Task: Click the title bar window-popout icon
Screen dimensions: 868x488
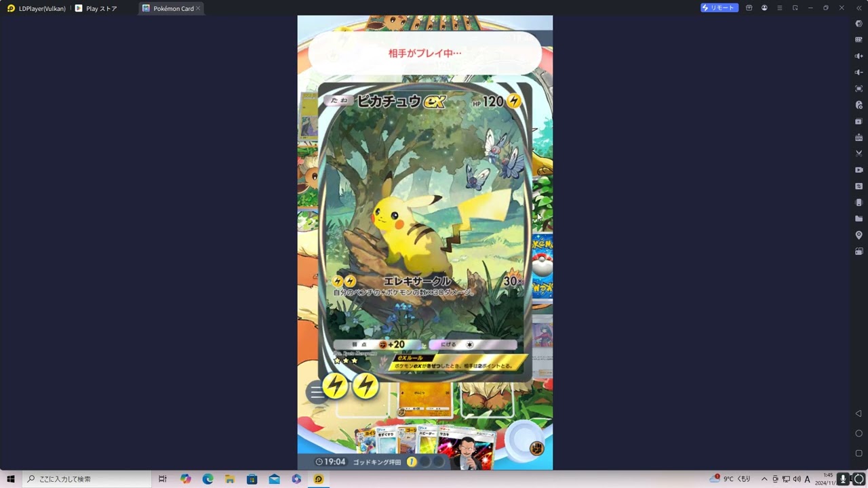Action: [795, 8]
